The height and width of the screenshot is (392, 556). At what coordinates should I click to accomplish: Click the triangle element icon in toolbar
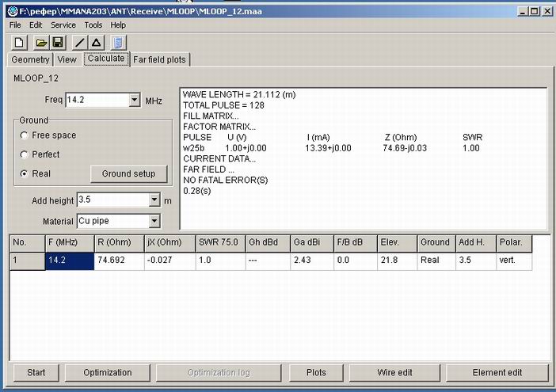(x=96, y=42)
